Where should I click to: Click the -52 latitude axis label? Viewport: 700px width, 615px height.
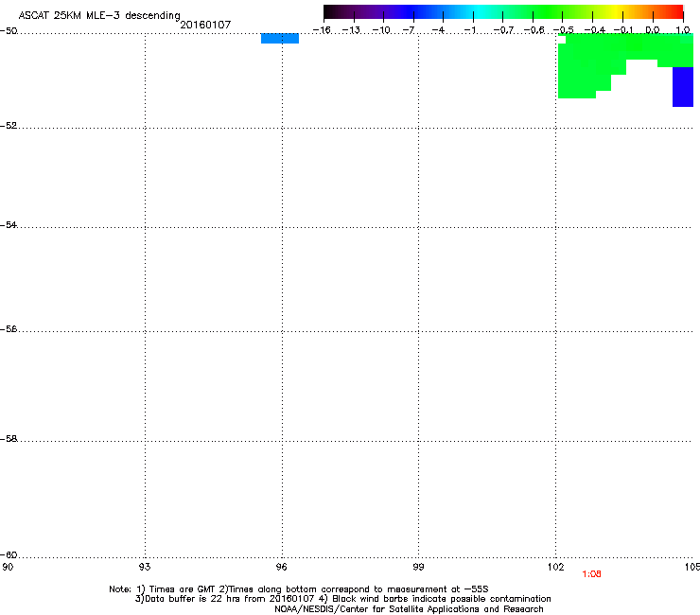point(9,126)
